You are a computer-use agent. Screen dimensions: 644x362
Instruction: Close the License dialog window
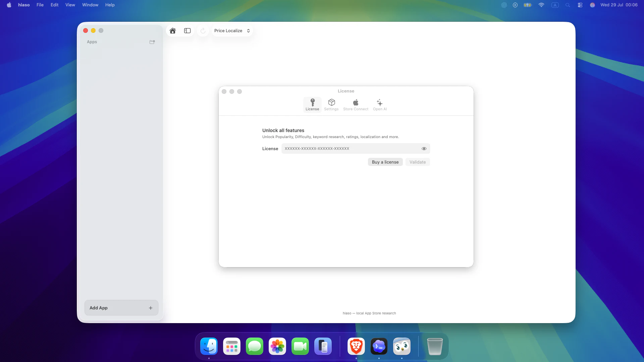pyautogui.click(x=224, y=92)
